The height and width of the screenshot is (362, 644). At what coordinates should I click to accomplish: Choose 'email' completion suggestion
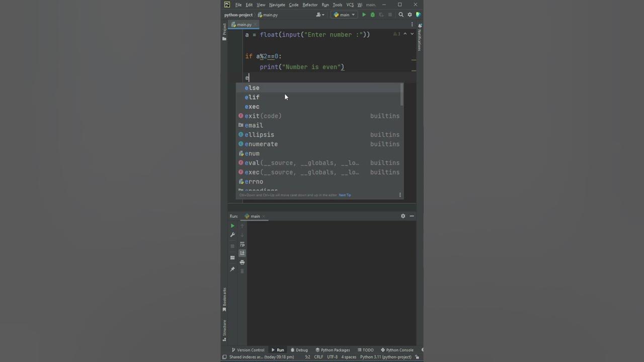tap(318, 125)
